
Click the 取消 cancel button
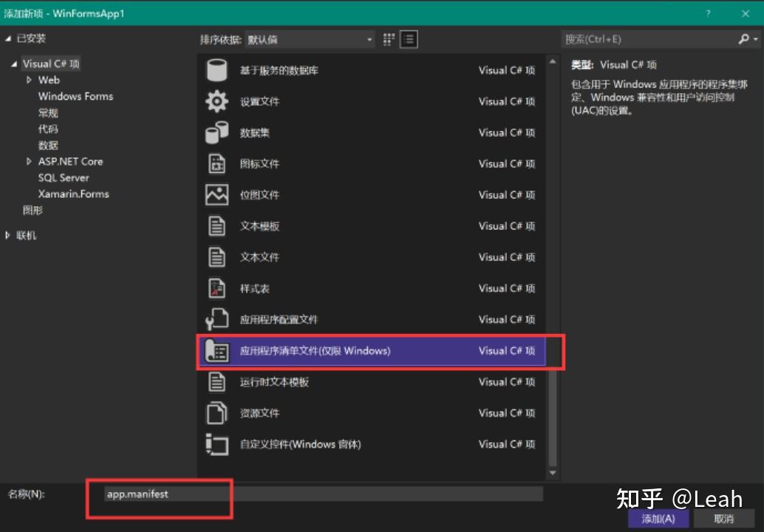pos(726,518)
